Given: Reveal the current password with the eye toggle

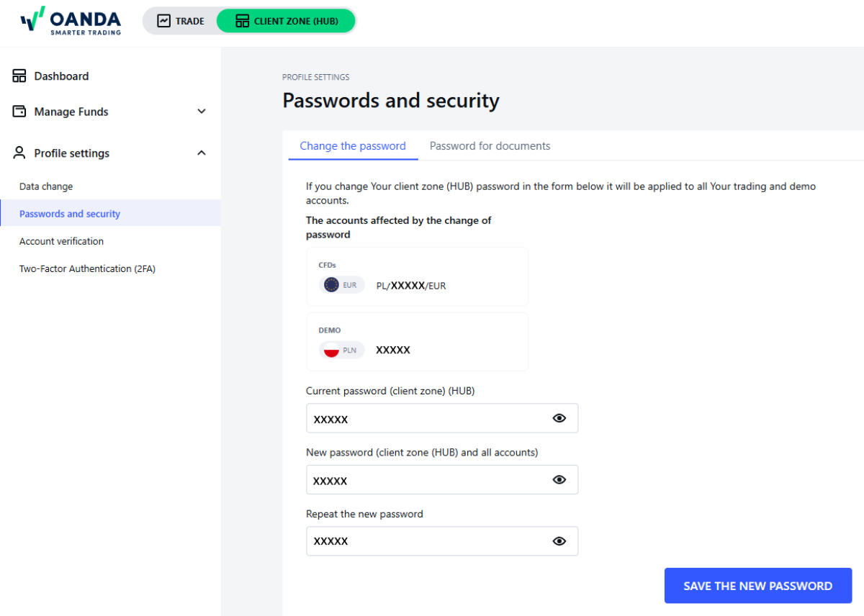Looking at the screenshot, I should (559, 417).
